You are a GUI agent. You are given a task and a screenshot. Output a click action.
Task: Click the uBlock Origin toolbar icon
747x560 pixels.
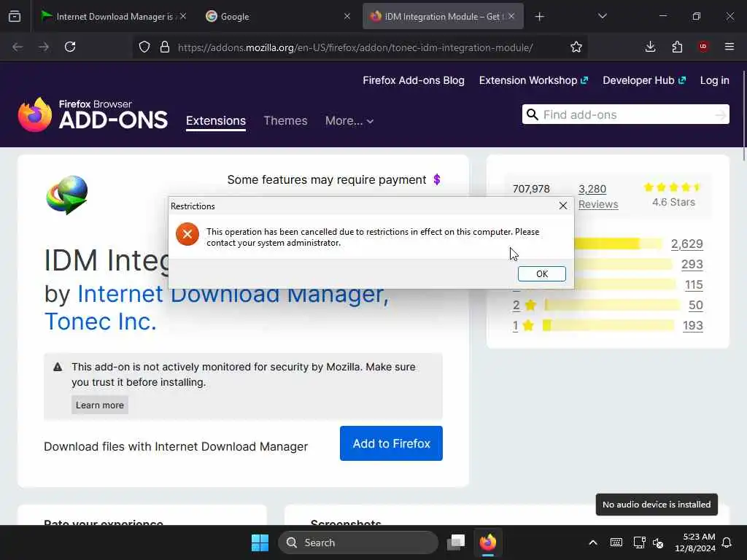703,47
